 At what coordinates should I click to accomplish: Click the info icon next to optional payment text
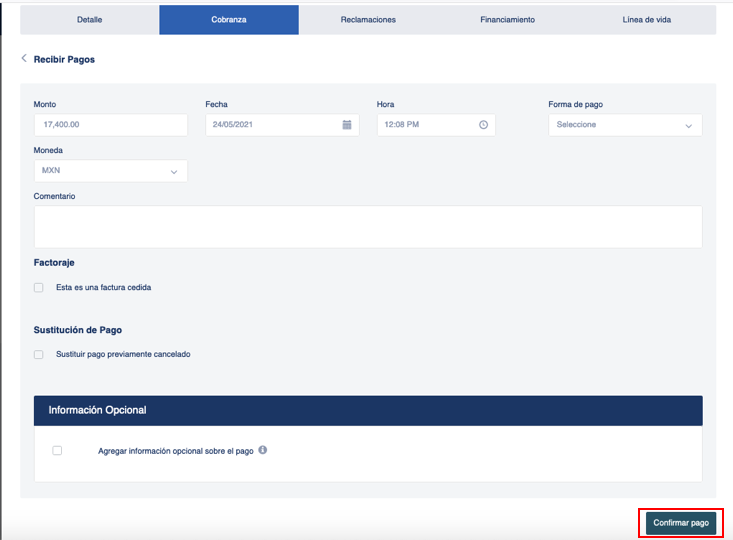(263, 450)
